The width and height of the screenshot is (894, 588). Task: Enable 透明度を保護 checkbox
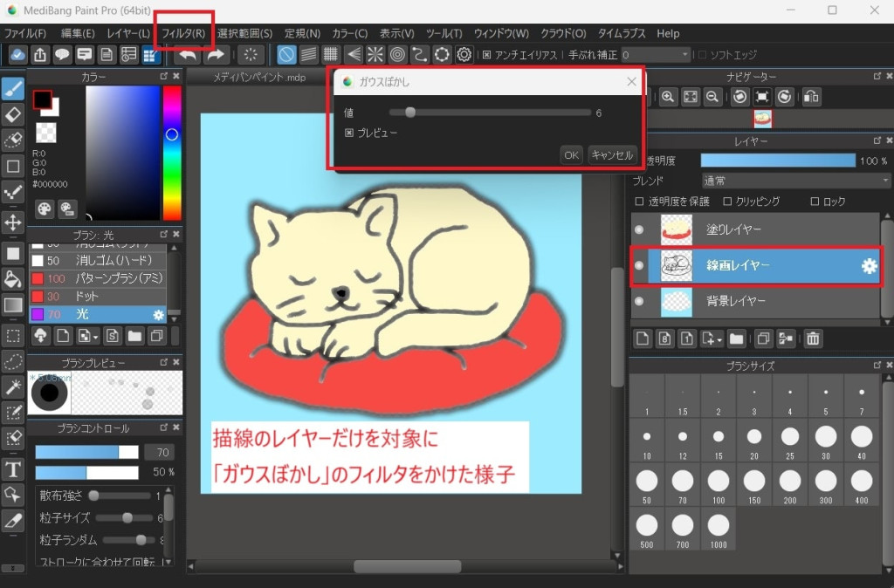point(639,202)
